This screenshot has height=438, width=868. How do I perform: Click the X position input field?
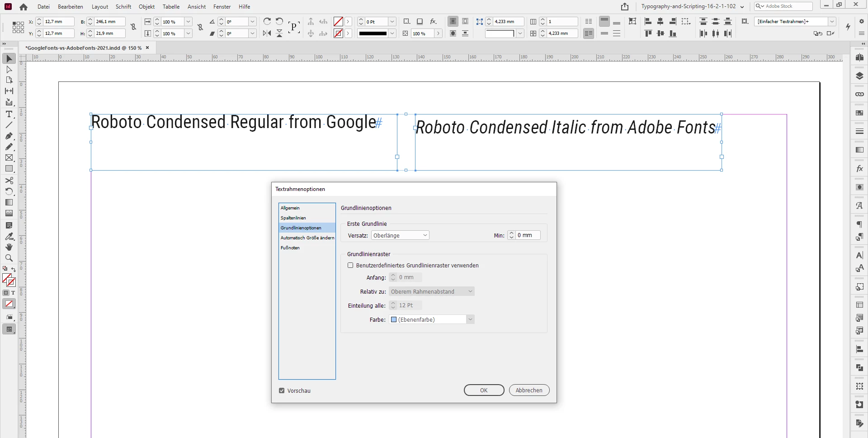(x=59, y=22)
